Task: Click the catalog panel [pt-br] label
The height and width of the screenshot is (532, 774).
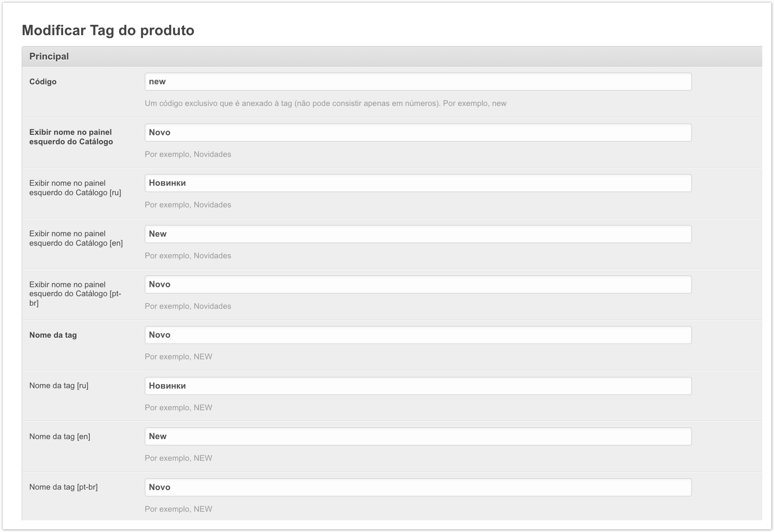Action: click(x=75, y=294)
